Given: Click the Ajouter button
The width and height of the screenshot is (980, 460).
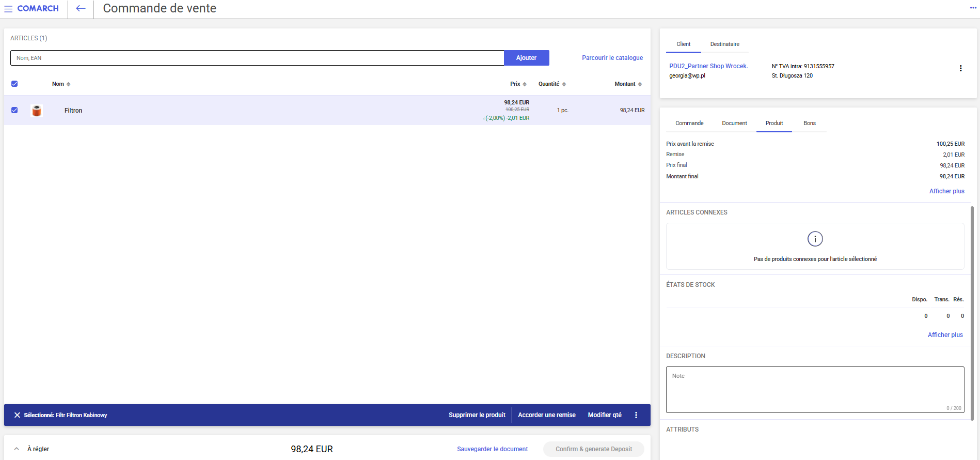Looking at the screenshot, I should [526, 58].
